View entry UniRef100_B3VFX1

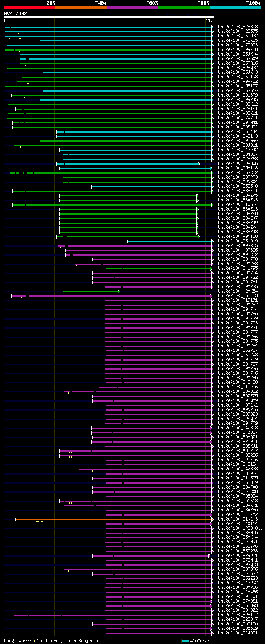click(238, 191)
